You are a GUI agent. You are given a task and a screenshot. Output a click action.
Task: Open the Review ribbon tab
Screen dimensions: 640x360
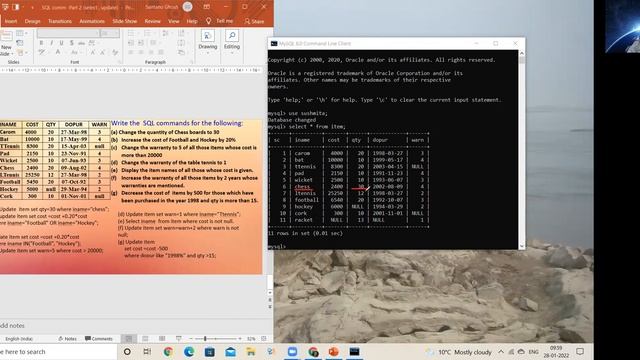click(x=153, y=21)
